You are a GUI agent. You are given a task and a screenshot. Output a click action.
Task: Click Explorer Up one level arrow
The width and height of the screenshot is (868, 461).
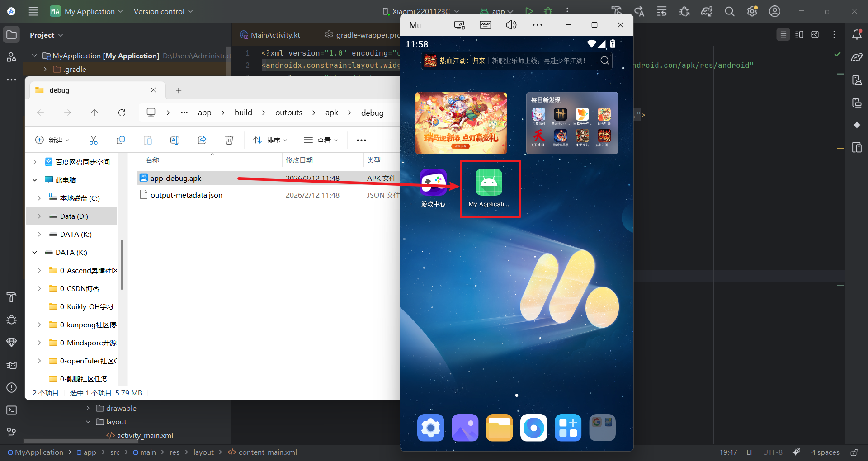[94, 113]
